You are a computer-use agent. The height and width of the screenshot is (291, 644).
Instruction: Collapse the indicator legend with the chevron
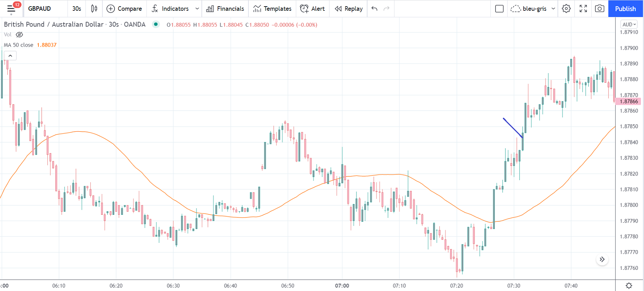coord(10,56)
